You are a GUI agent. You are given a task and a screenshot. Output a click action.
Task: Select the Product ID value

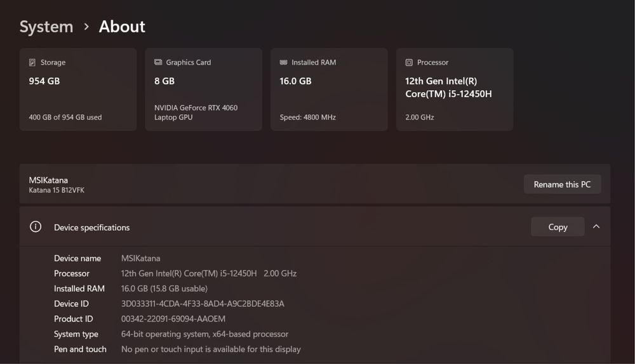point(173,319)
